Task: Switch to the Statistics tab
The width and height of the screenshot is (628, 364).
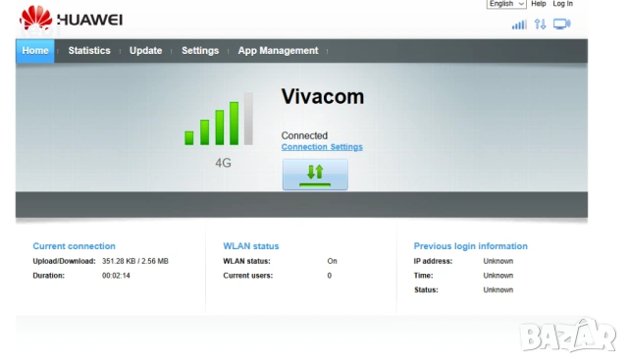Action: click(x=89, y=51)
